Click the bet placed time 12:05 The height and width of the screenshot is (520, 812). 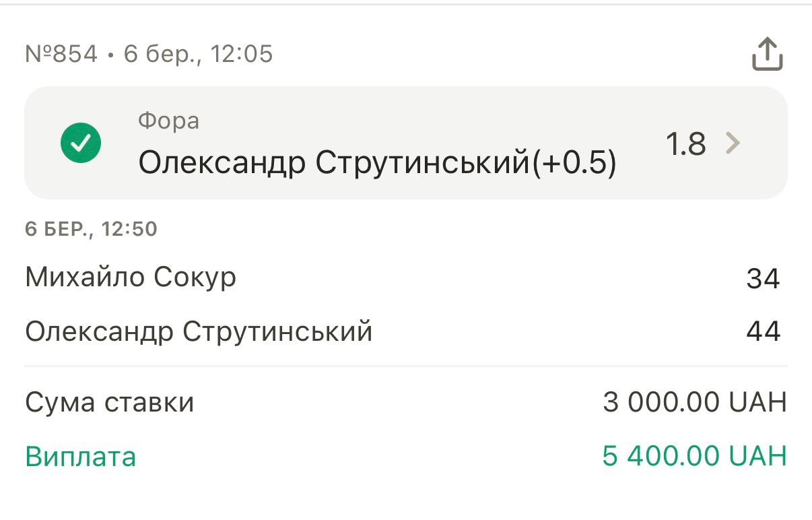click(x=242, y=54)
